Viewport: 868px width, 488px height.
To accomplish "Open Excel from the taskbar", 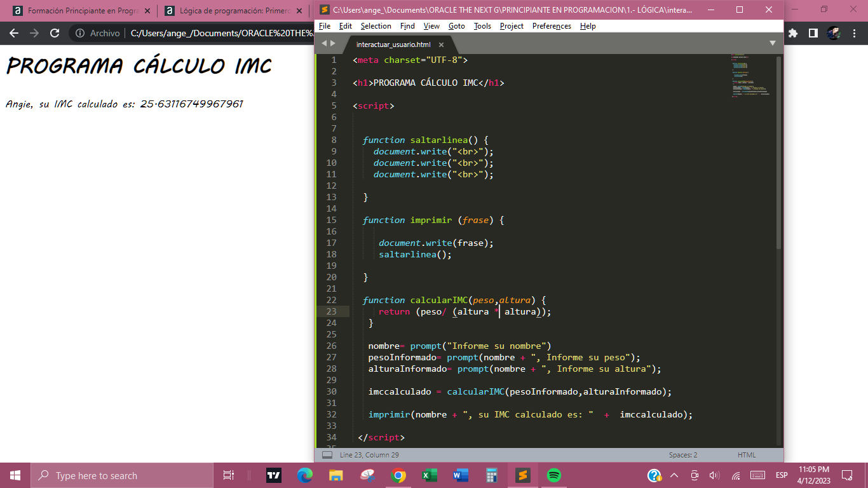I will [430, 475].
